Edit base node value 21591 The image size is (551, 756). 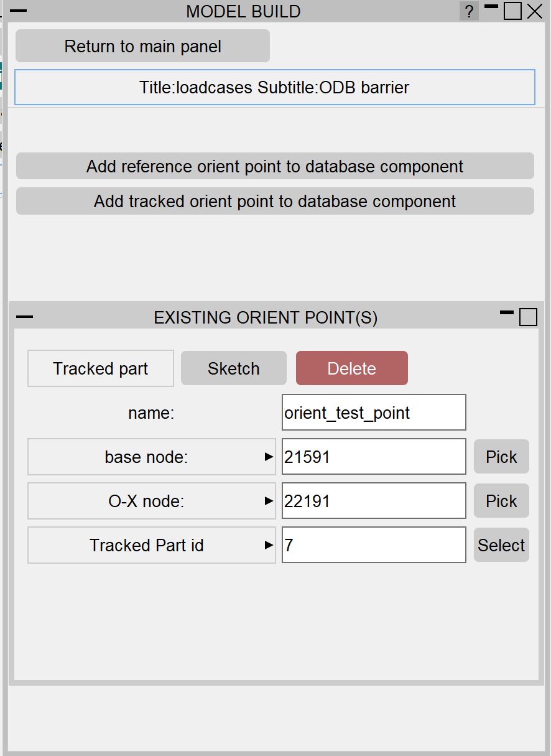tap(374, 457)
